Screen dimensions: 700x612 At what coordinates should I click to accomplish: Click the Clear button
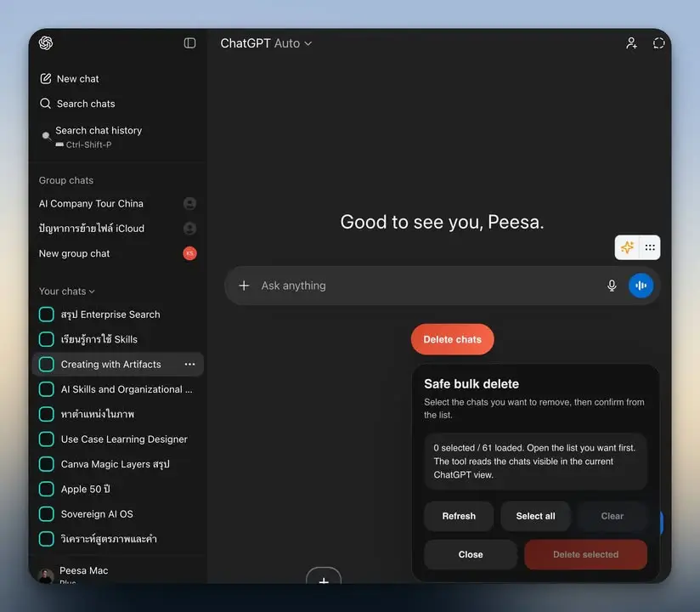[x=612, y=516]
